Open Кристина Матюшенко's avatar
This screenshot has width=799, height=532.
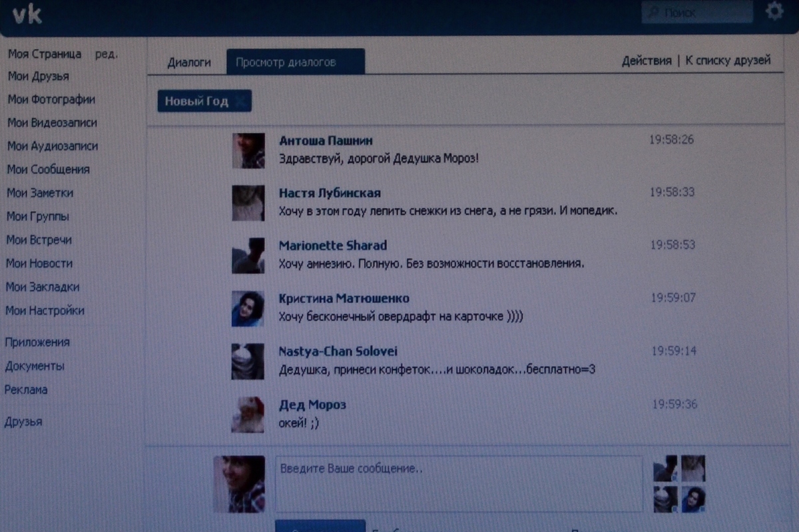coord(248,308)
